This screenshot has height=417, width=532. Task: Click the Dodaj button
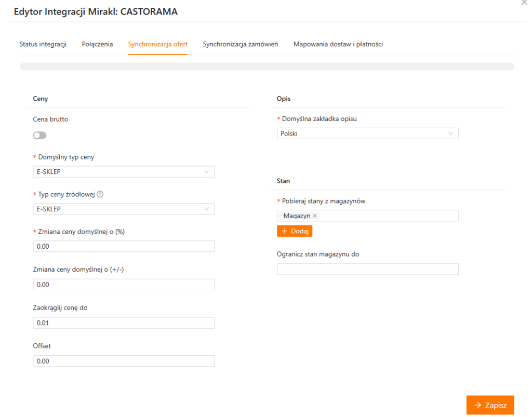(295, 231)
